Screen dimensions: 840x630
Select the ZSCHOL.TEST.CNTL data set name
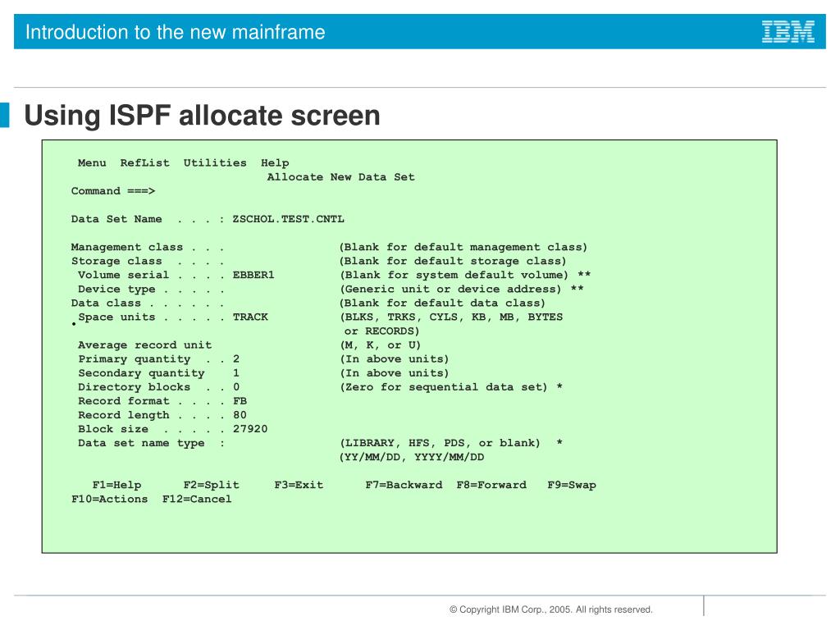(x=288, y=219)
